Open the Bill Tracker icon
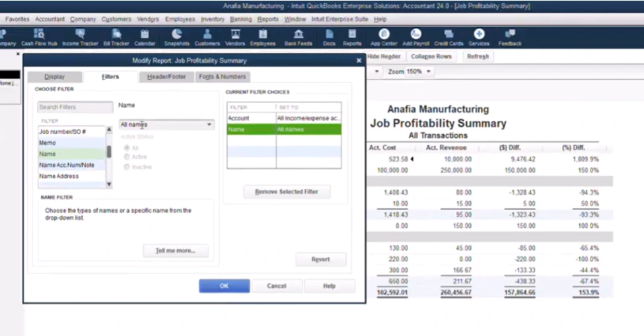Screen dimensions: 644x336 (116, 38)
